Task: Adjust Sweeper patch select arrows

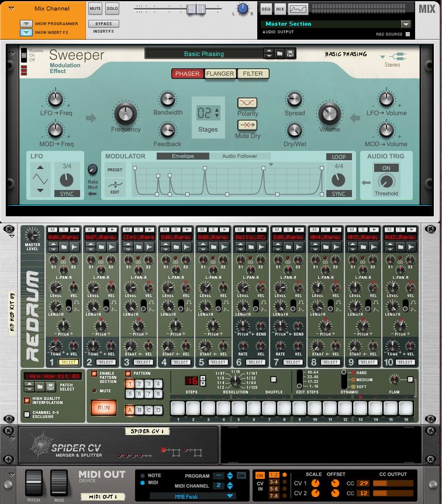Action: 269,54
